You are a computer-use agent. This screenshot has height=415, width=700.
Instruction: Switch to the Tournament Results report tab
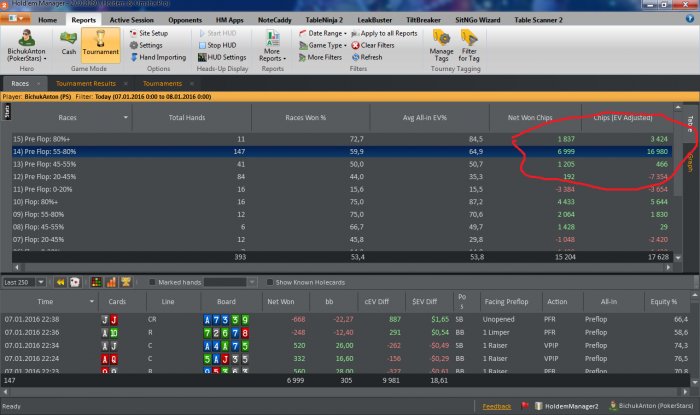tap(86, 83)
